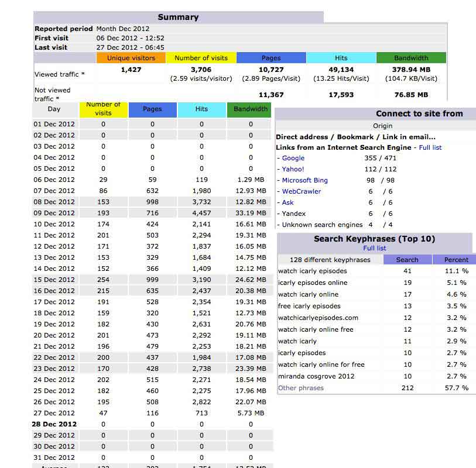The width and height of the screenshot is (476, 468).
Task: Click the cyan Hits summary header
Action: click(x=341, y=58)
